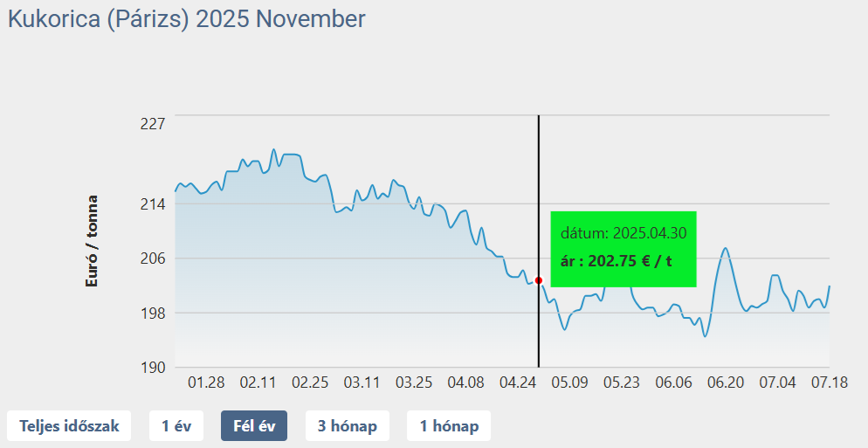
Task: Click the 03.11 date axis label
Action: point(362,383)
